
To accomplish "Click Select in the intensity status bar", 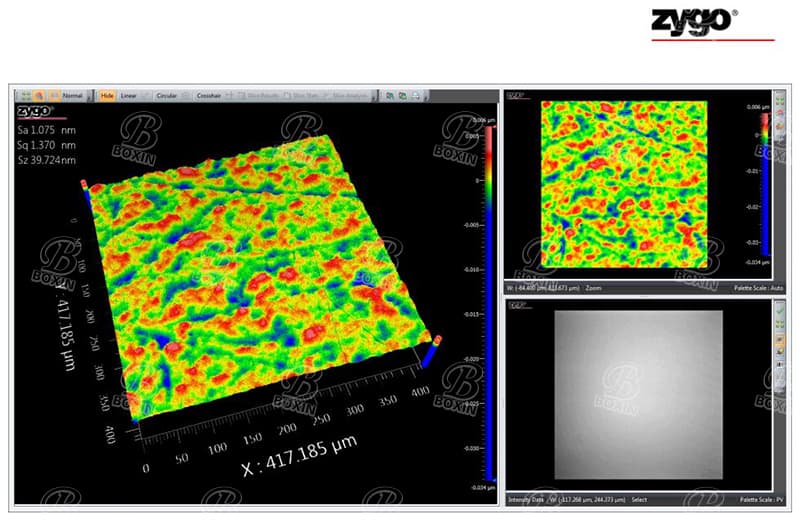I will [x=639, y=500].
